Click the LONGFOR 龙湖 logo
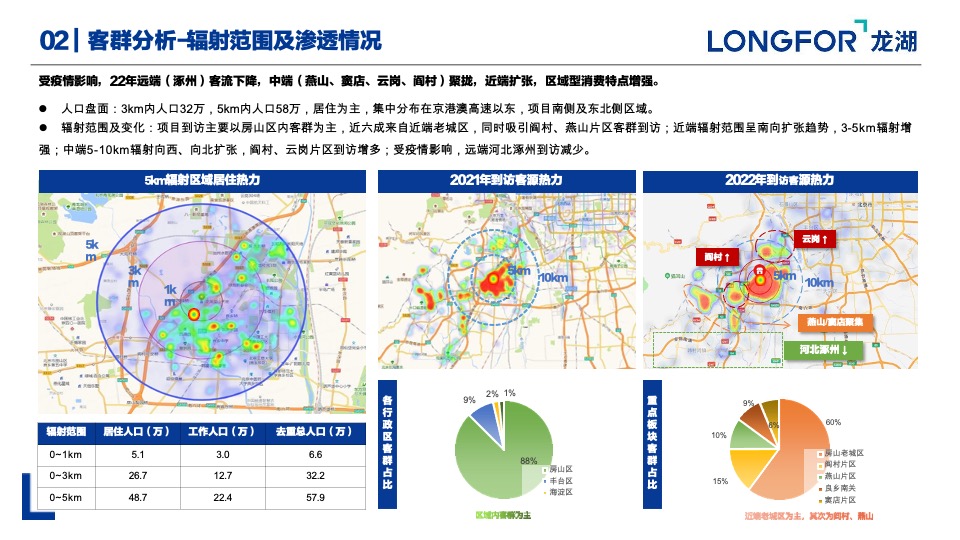 click(x=810, y=40)
